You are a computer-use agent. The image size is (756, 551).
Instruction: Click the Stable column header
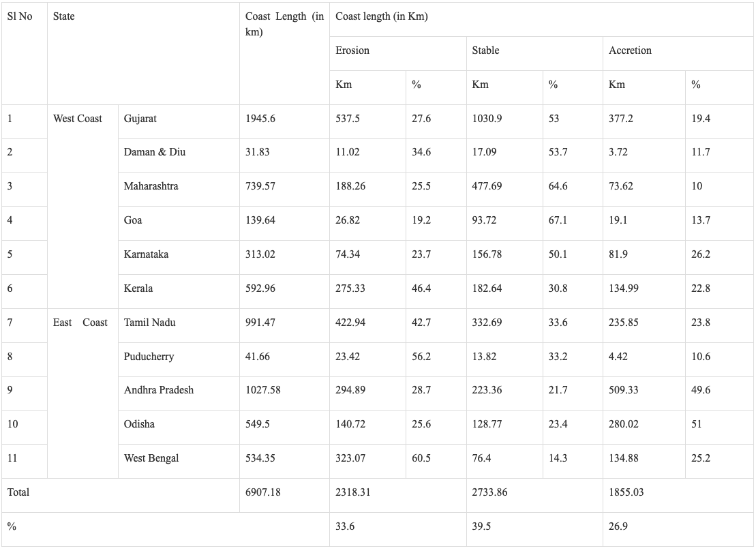click(x=485, y=50)
